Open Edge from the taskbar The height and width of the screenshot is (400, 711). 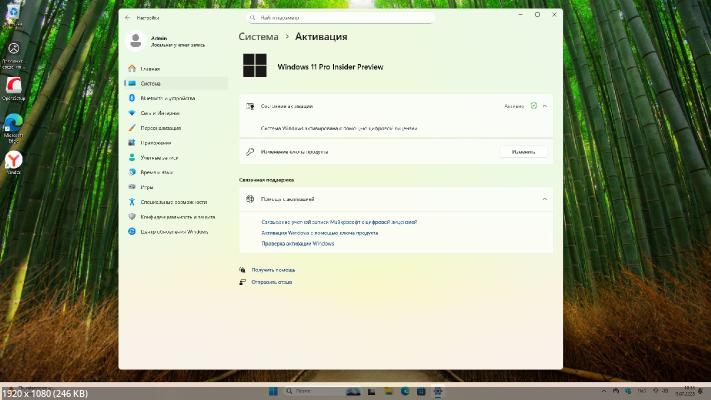[x=405, y=391]
